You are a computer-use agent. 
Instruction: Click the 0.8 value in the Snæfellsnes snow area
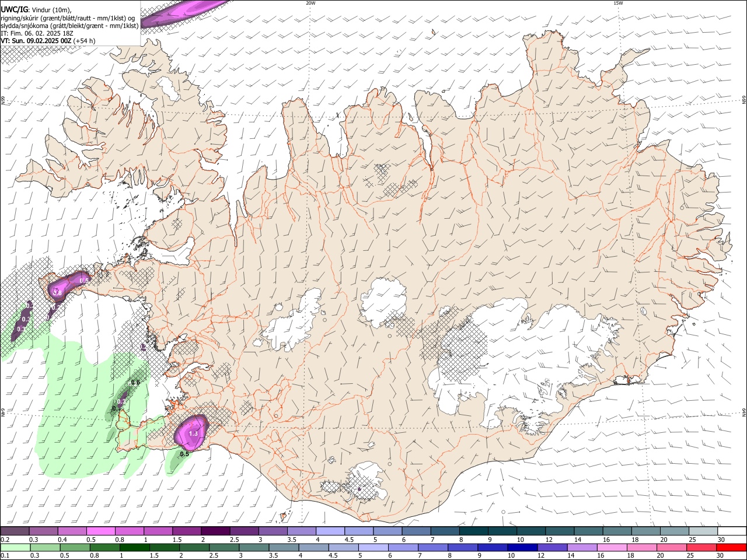pos(58,292)
